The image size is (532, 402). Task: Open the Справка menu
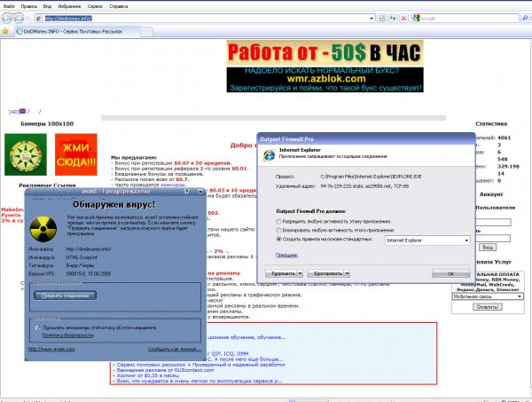pyautogui.click(x=119, y=6)
